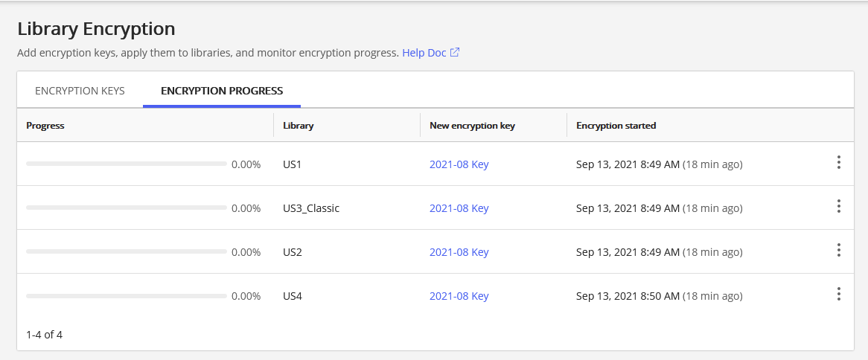Click the US1 encryption progress bar
Screen dimensions: 868x360
[x=127, y=164]
